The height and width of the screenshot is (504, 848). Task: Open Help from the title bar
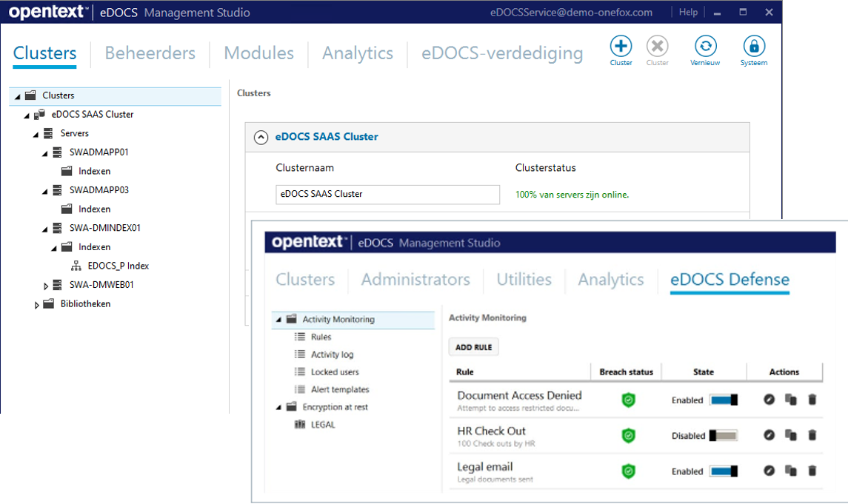tap(688, 12)
